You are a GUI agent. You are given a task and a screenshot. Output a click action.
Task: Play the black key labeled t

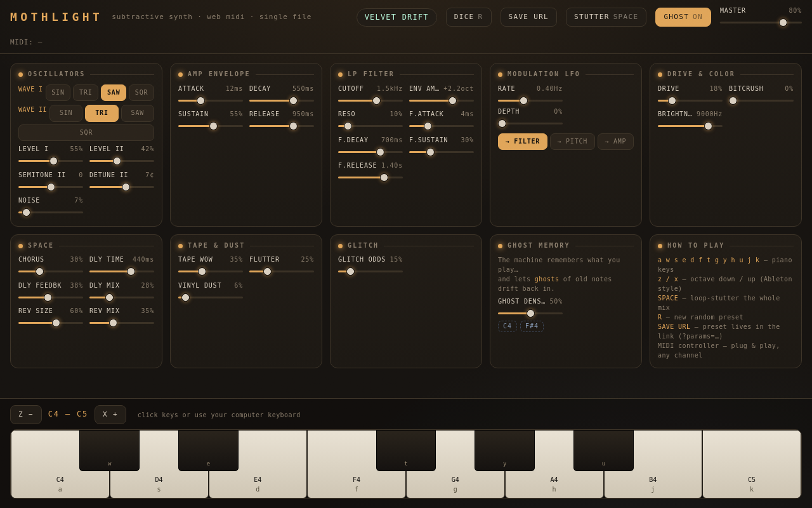[x=406, y=450]
